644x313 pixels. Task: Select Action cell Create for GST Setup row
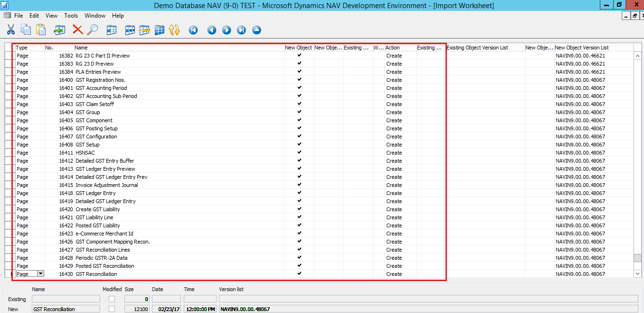(x=400, y=145)
